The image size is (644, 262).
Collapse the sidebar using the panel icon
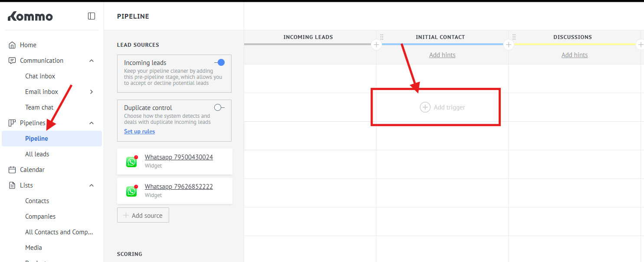(x=92, y=16)
